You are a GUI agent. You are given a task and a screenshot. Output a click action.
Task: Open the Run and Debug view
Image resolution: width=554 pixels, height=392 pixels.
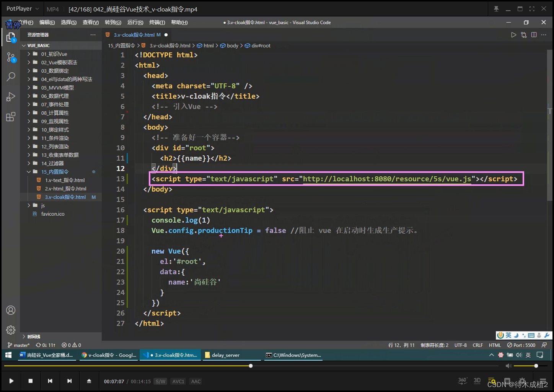click(x=11, y=97)
